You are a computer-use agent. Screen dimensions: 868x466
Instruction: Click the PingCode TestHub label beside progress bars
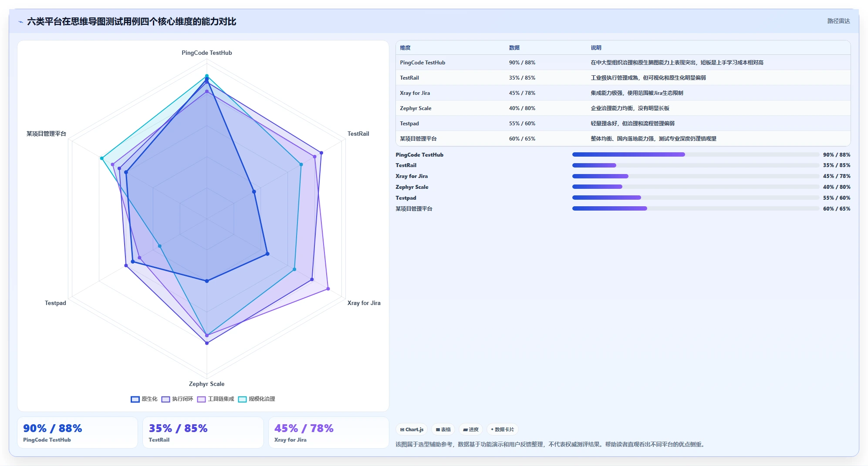[419, 155]
